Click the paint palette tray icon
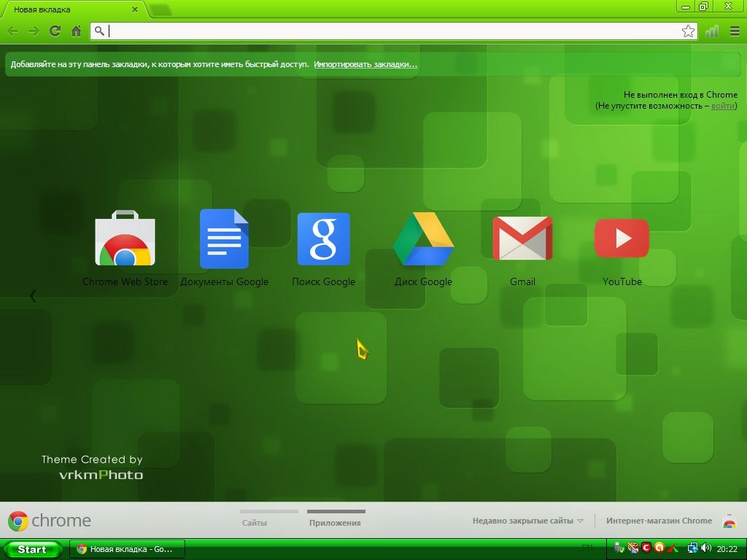 (632, 548)
